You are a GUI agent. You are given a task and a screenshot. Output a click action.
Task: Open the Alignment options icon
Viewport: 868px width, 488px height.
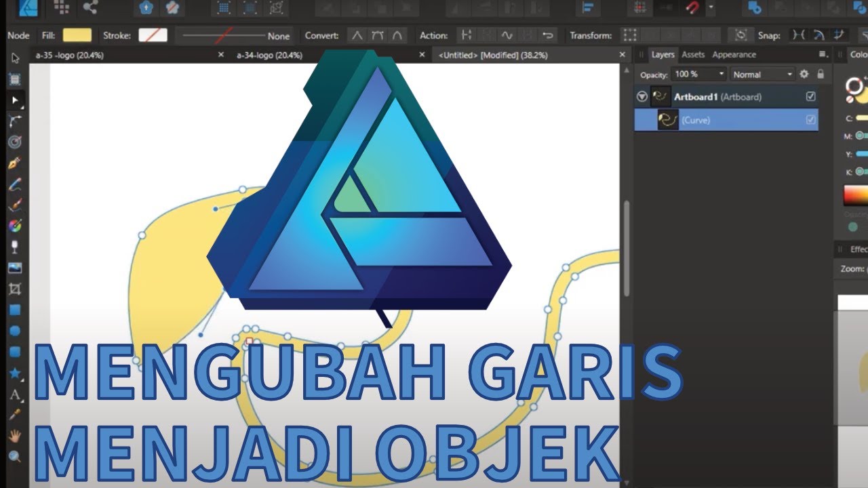click(588, 7)
